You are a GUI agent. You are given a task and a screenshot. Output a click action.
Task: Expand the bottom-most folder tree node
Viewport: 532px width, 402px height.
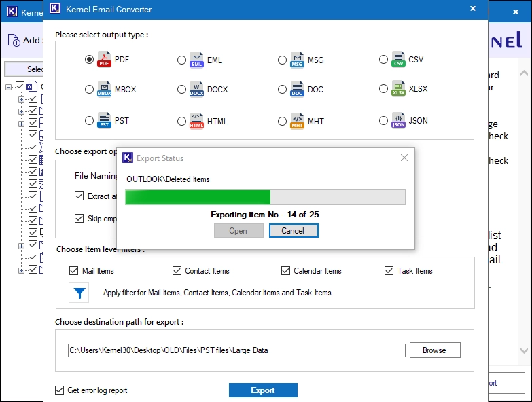21,270
